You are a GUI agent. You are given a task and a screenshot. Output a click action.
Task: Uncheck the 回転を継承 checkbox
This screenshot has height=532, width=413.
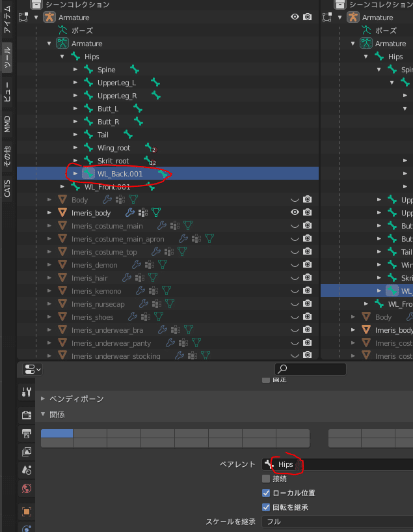pyautogui.click(x=266, y=507)
